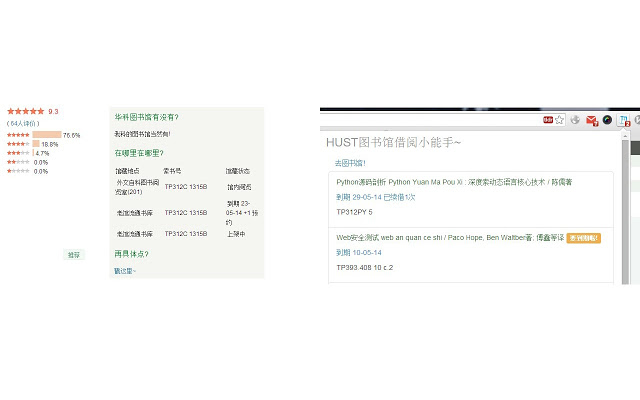Click the 华科图书馆有没有? heading
The height and width of the screenshot is (400, 640).
(x=146, y=117)
